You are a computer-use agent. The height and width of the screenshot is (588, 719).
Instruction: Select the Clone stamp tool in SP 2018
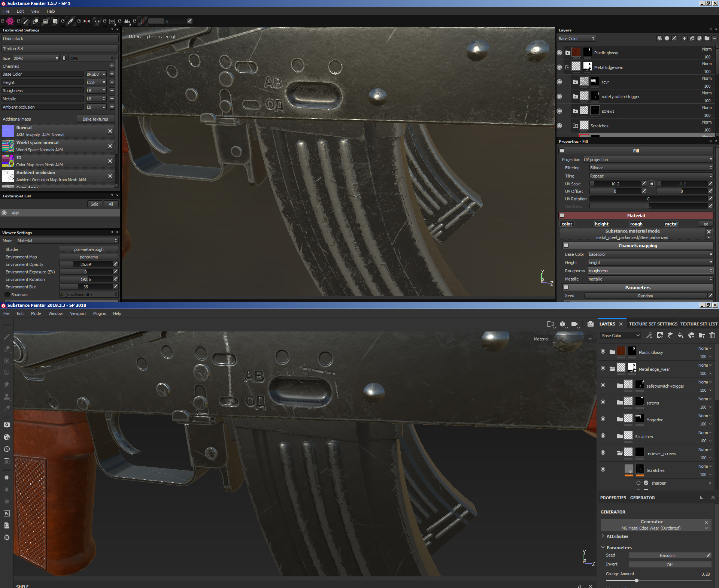[x=7, y=397]
